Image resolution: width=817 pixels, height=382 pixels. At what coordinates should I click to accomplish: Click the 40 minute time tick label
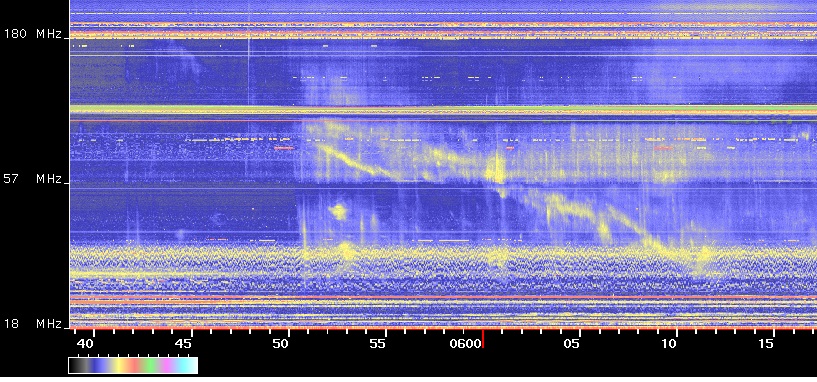point(85,343)
